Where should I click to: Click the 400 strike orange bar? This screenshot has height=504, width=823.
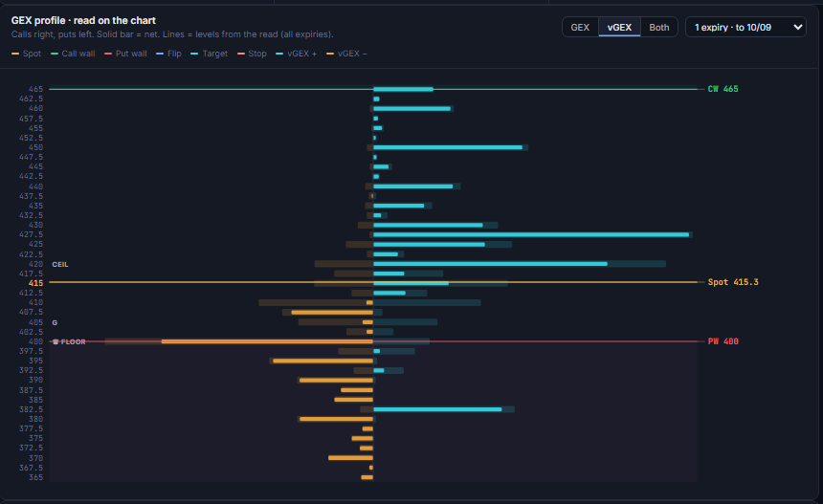(267, 341)
